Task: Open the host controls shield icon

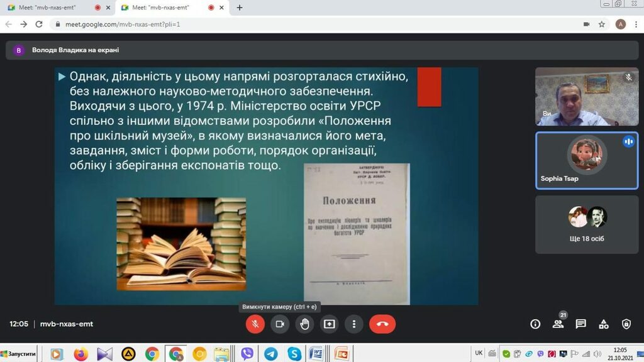Action: [626, 324]
